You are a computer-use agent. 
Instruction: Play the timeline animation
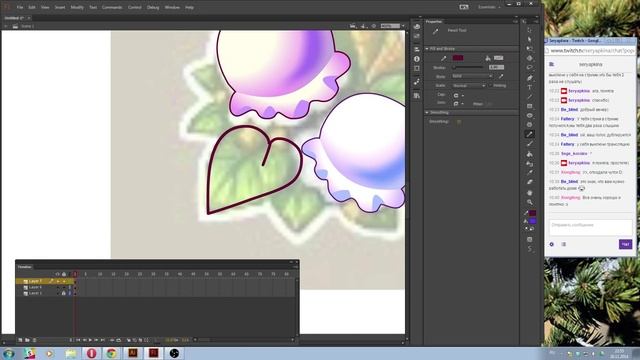[x=91, y=340]
